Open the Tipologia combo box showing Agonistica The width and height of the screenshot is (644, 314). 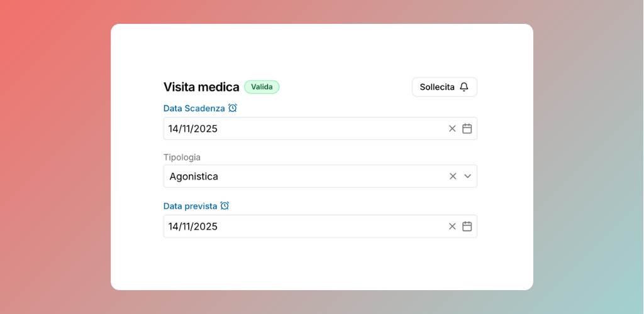tap(302, 176)
